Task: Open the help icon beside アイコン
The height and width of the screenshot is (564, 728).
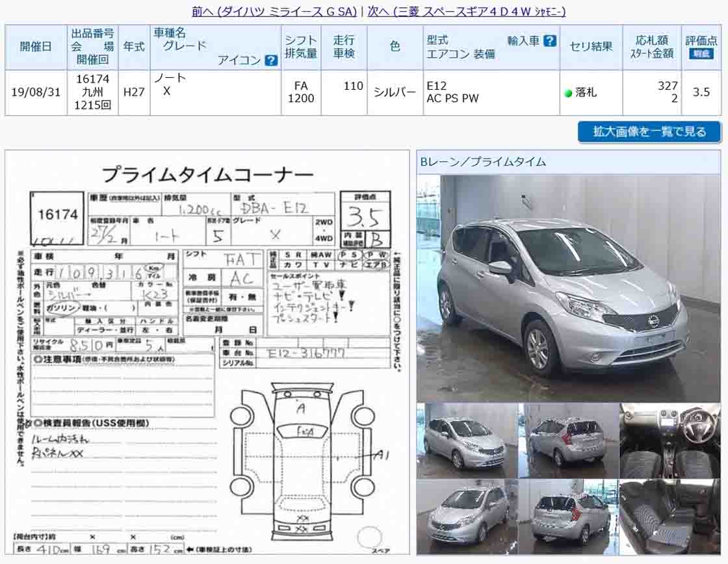Action: point(270,60)
